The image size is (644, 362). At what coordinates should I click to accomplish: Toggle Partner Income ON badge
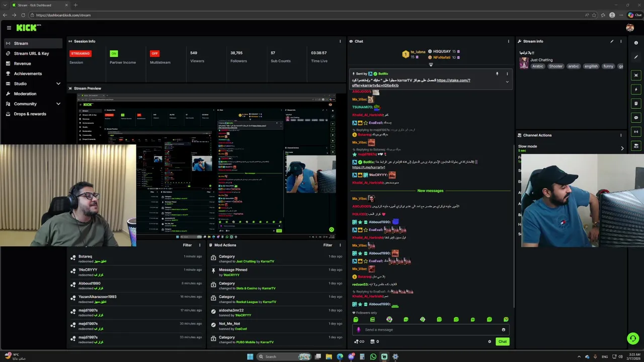tap(114, 53)
